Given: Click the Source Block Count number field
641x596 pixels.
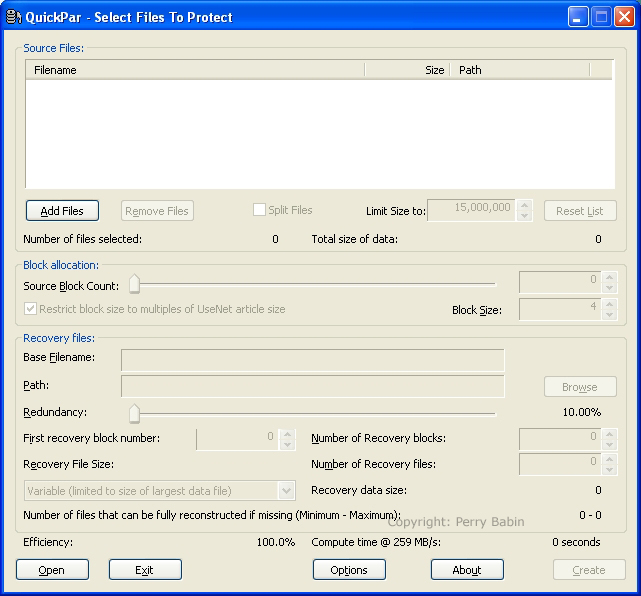Looking at the screenshot, I should [560, 282].
